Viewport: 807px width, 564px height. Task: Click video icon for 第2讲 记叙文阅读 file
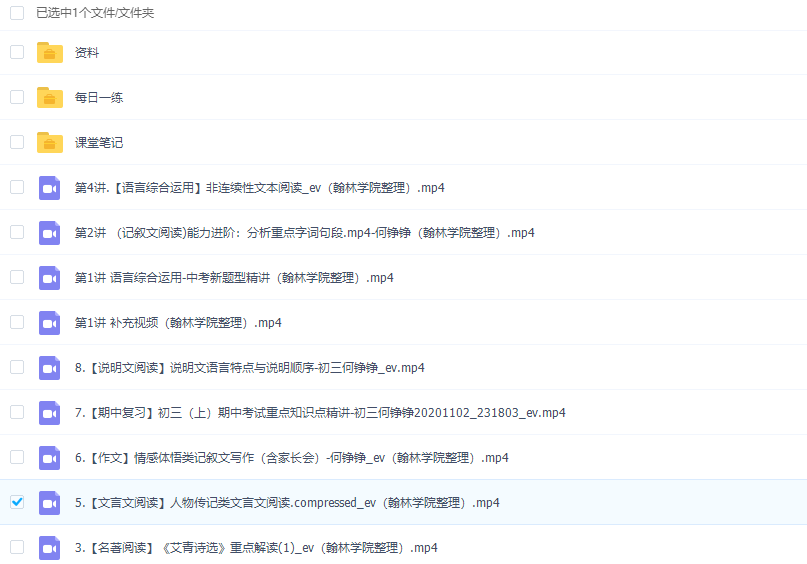pyautogui.click(x=49, y=233)
